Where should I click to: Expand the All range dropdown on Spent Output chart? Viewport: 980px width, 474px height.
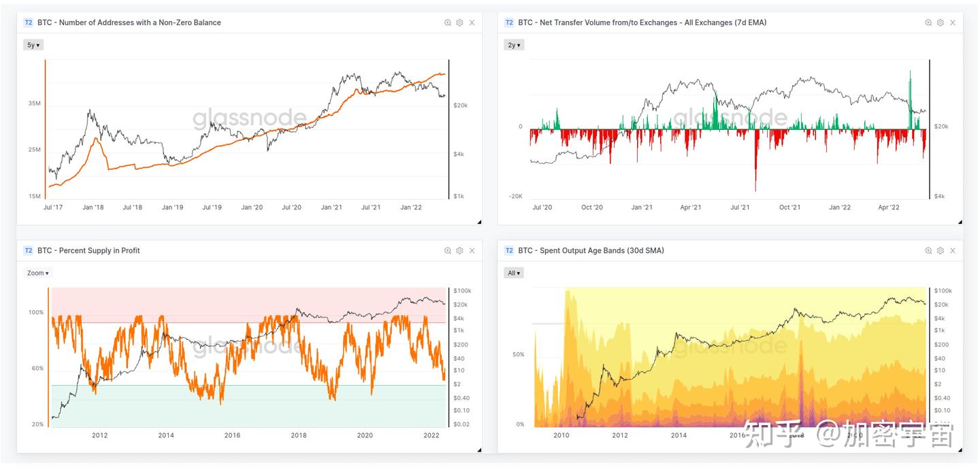(514, 273)
